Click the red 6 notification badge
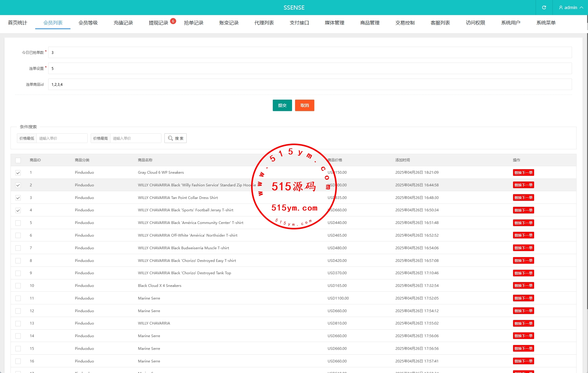Viewport: 588px width, 373px height. (x=173, y=21)
